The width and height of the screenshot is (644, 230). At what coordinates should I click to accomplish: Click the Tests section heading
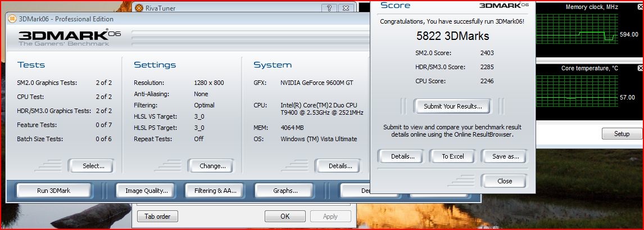tap(31, 65)
